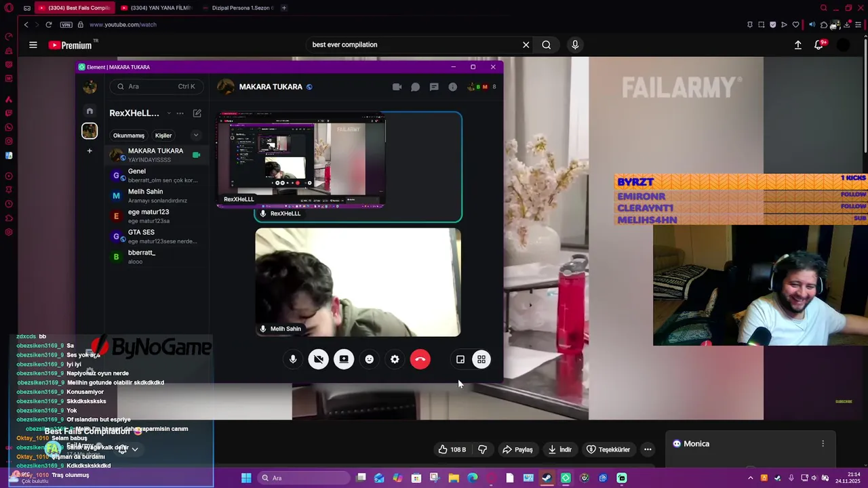Clear the YouTube search text
The height and width of the screenshot is (488, 868).
(526, 45)
